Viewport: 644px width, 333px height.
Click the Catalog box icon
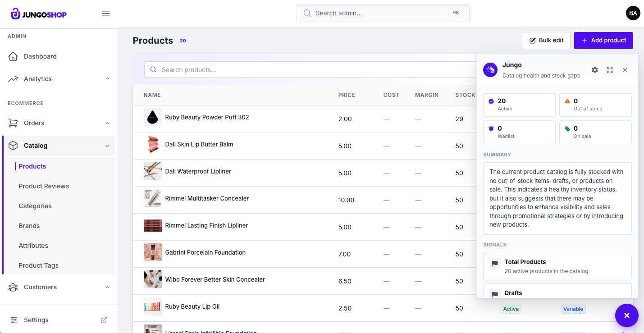(13, 146)
